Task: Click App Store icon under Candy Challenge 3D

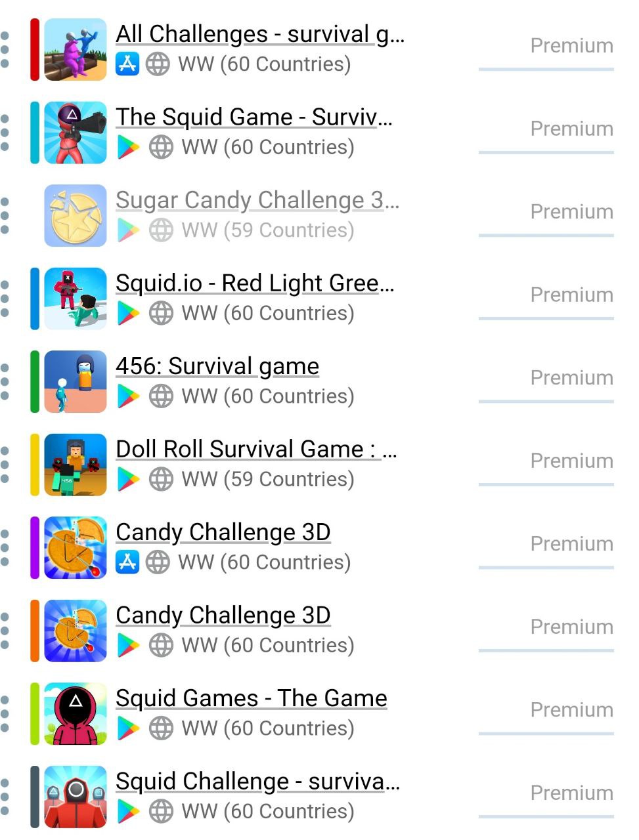Action: (127, 562)
